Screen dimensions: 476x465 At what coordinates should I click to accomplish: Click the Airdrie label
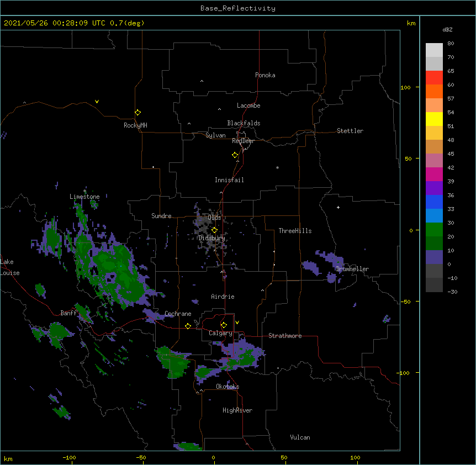[223, 297]
